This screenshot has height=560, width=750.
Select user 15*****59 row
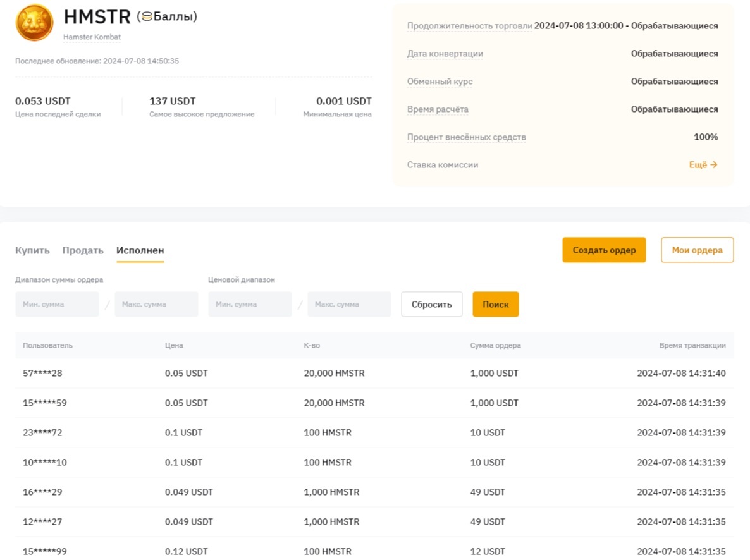374,403
